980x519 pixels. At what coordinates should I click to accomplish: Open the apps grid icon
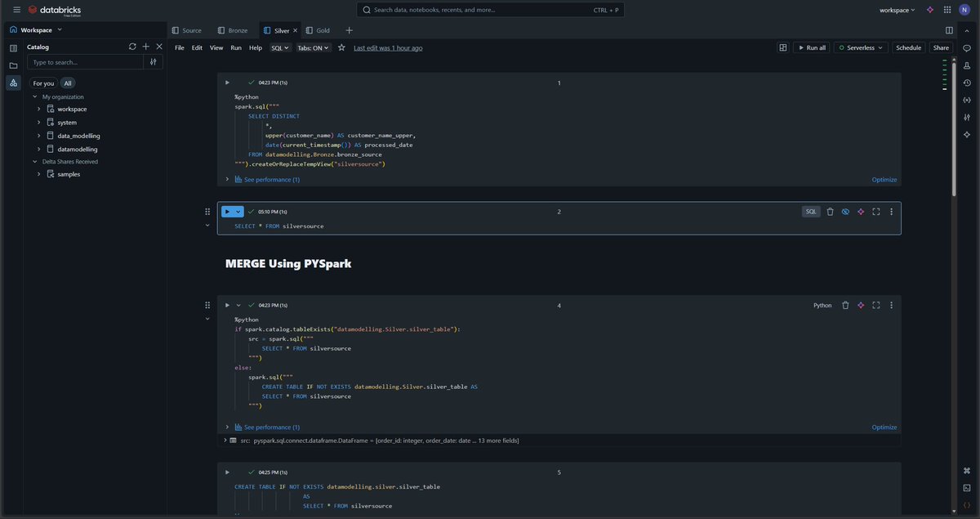[947, 10]
